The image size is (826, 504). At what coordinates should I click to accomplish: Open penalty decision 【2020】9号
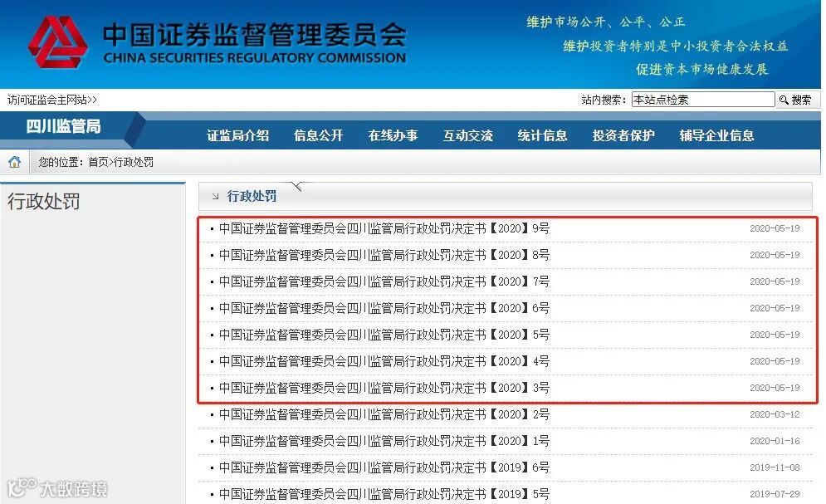[x=384, y=228]
